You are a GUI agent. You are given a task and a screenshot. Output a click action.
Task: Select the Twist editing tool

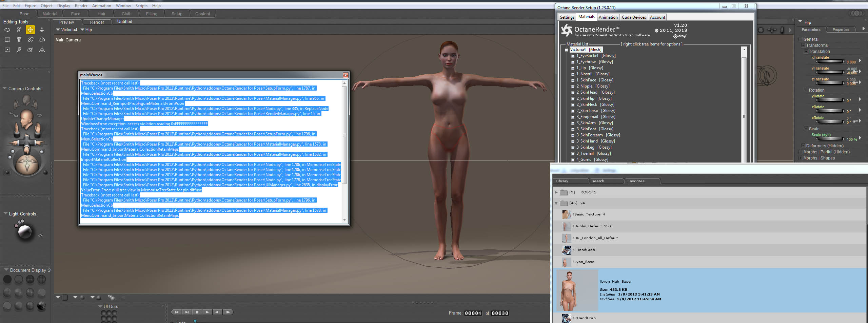click(19, 30)
